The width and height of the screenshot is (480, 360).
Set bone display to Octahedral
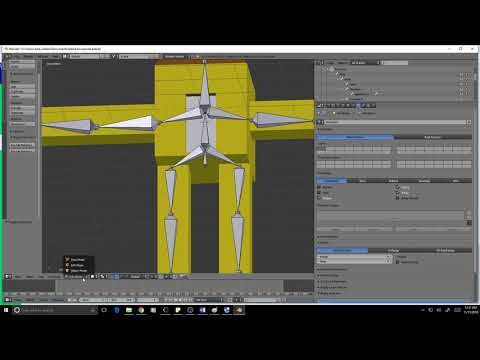(x=332, y=181)
